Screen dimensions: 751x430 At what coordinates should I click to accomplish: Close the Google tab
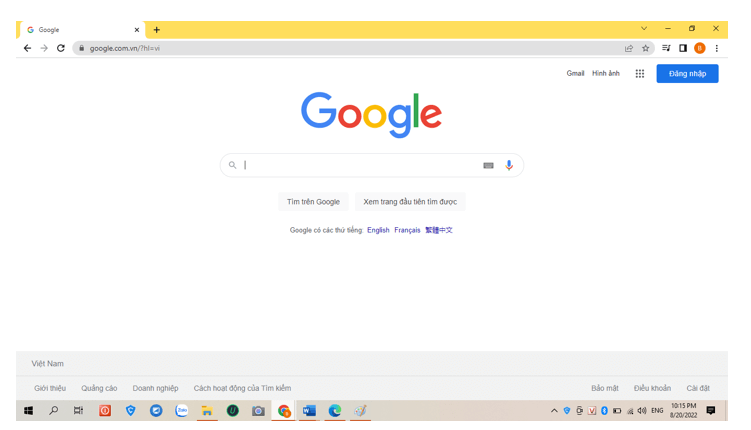[x=137, y=30]
